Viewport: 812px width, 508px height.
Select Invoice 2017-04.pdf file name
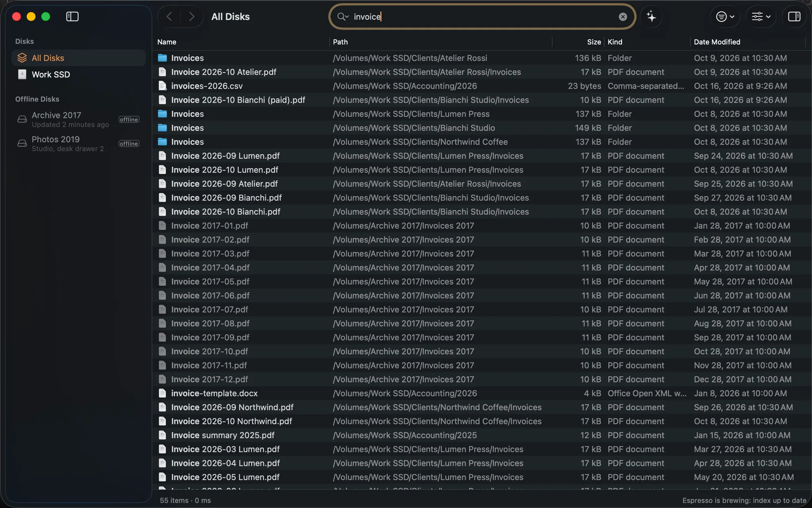(x=210, y=267)
